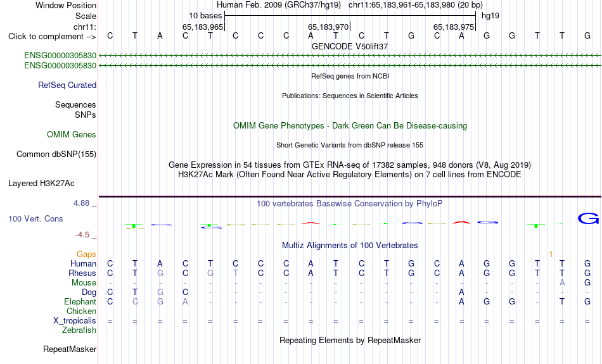The image size is (602, 364).
Task: Select the Human species label
Action: (x=83, y=264)
